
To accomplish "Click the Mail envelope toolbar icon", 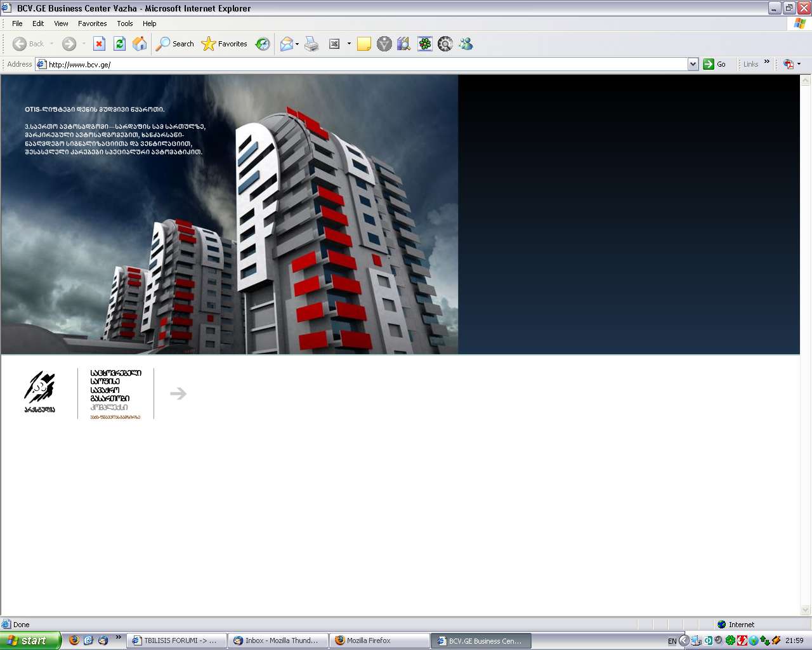I will (287, 44).
